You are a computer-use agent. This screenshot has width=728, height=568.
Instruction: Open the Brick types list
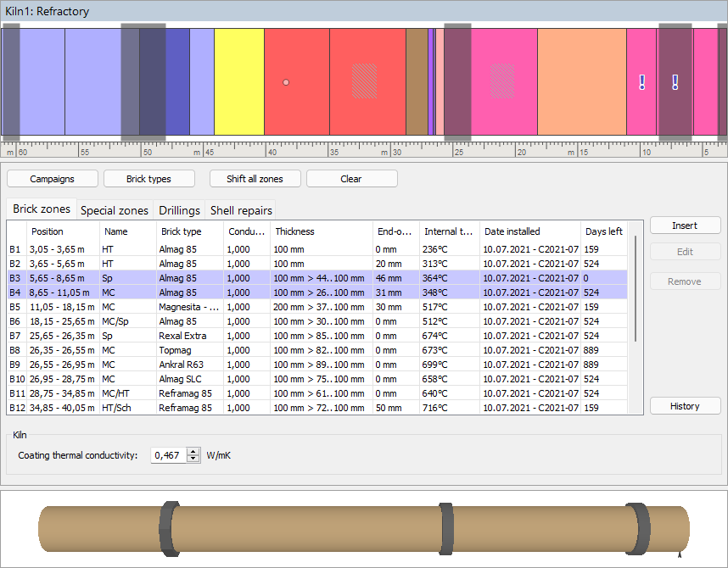pyautogui.click(x=149, y=179)
